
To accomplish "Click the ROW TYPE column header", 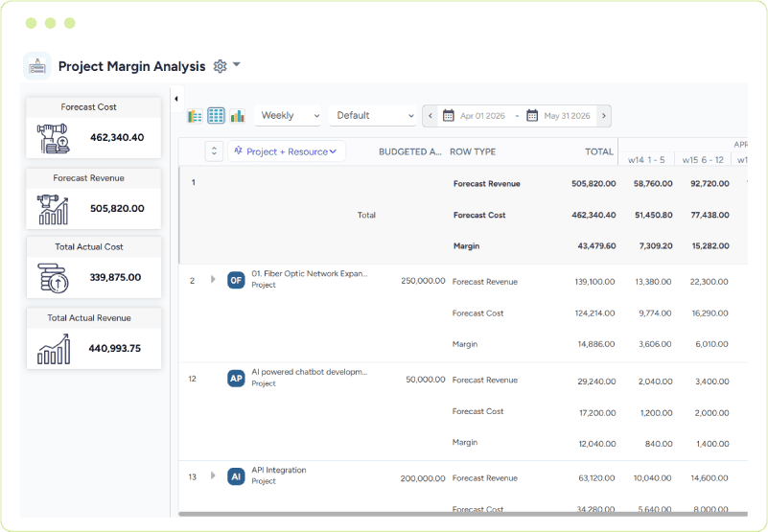I will coord(473,151).
